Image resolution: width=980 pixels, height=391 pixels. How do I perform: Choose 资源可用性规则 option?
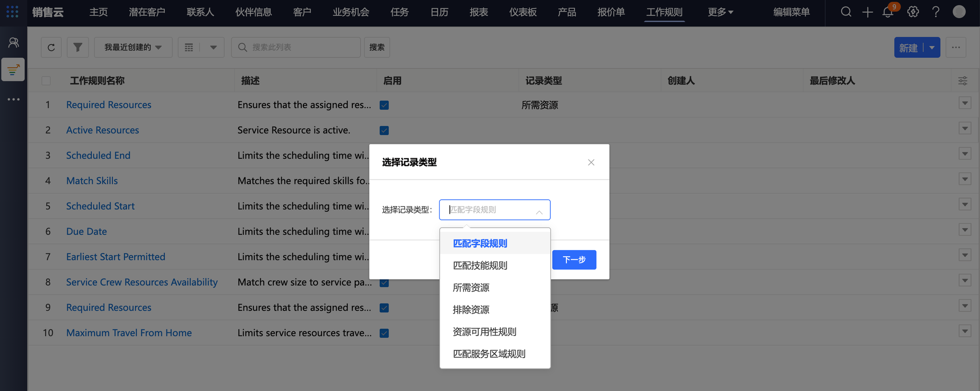(x=484, y=332)
